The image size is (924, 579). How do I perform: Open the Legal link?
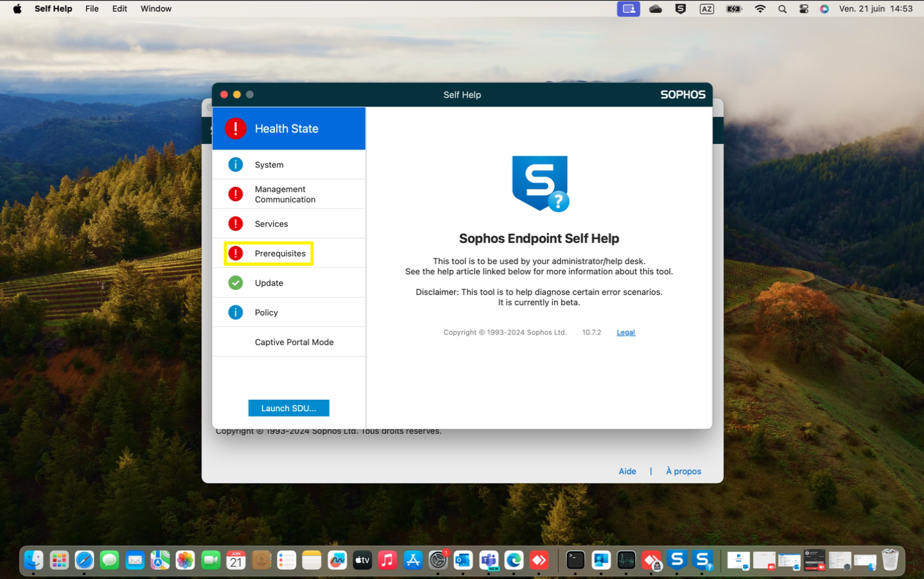[625, 332]
